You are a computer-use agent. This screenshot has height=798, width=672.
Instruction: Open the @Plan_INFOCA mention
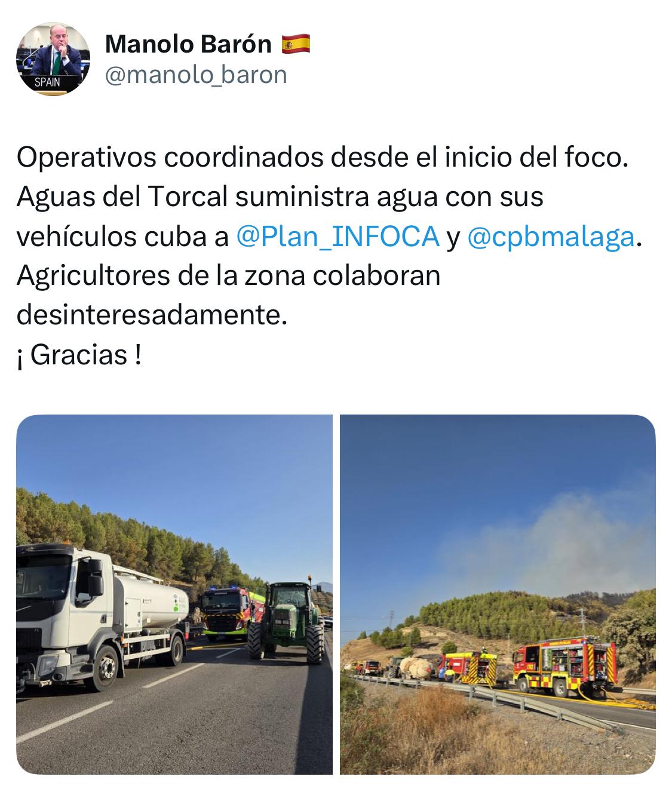pyautogui.click(x=338, y=237)
